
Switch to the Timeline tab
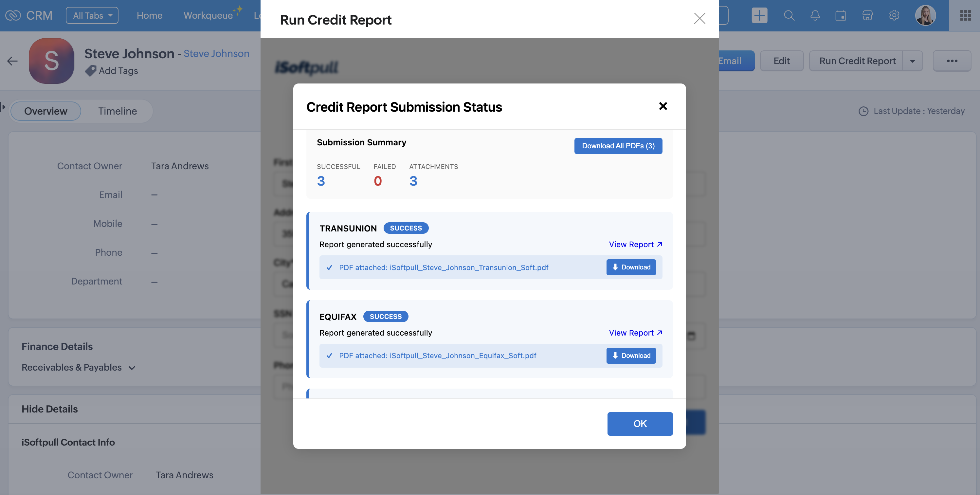[x=117, y=111]
